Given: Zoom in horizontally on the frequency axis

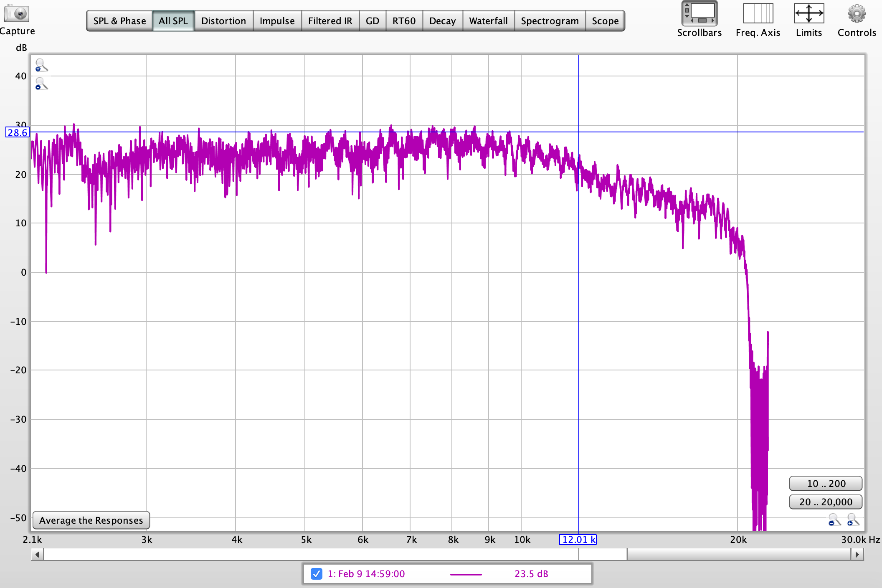Looking at the screenshot, I should 853,520.
